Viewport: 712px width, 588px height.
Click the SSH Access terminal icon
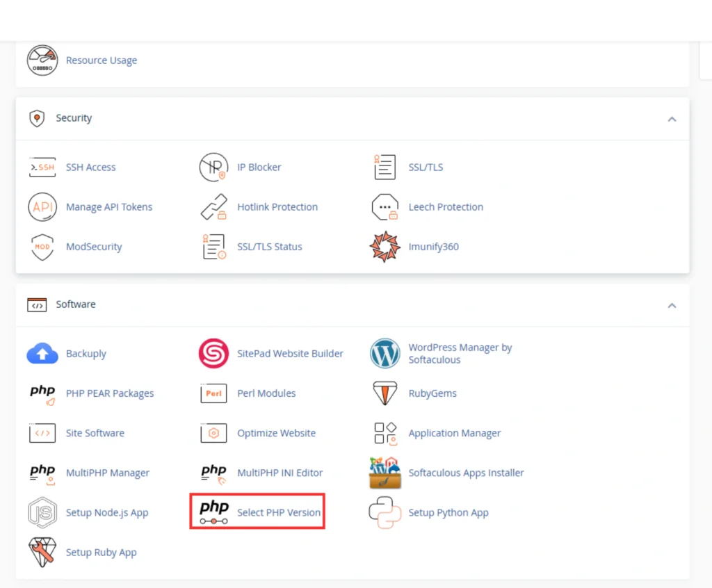[x=42, y=167]
